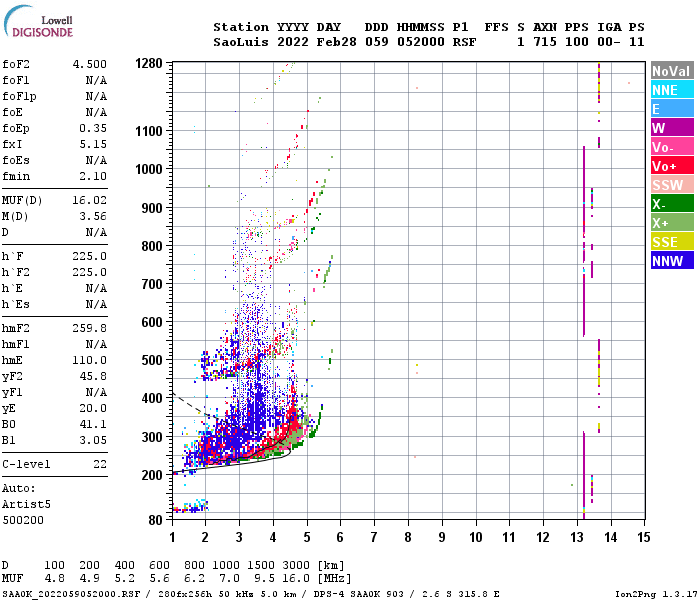Screen dimensions: 700x600
Task: Click the h`F value 225.0
Action: click(x=90, y=257)
